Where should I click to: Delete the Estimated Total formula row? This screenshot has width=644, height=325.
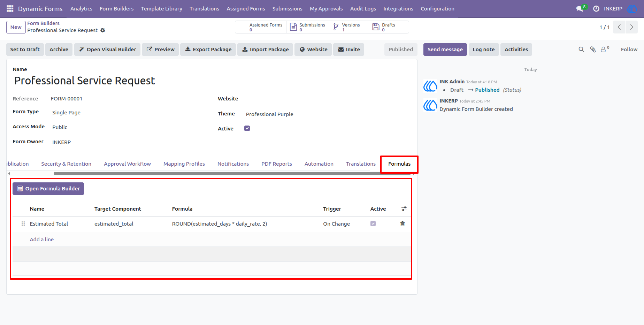pos(402,224)
